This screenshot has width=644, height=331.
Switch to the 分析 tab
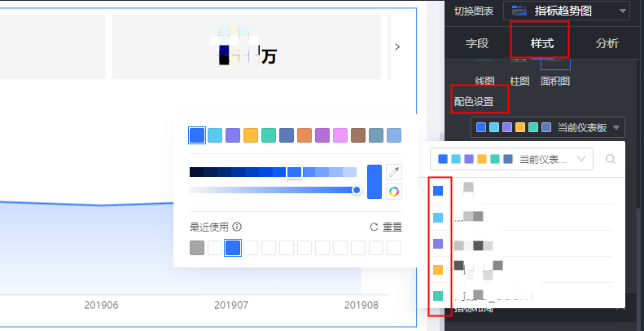607,43
